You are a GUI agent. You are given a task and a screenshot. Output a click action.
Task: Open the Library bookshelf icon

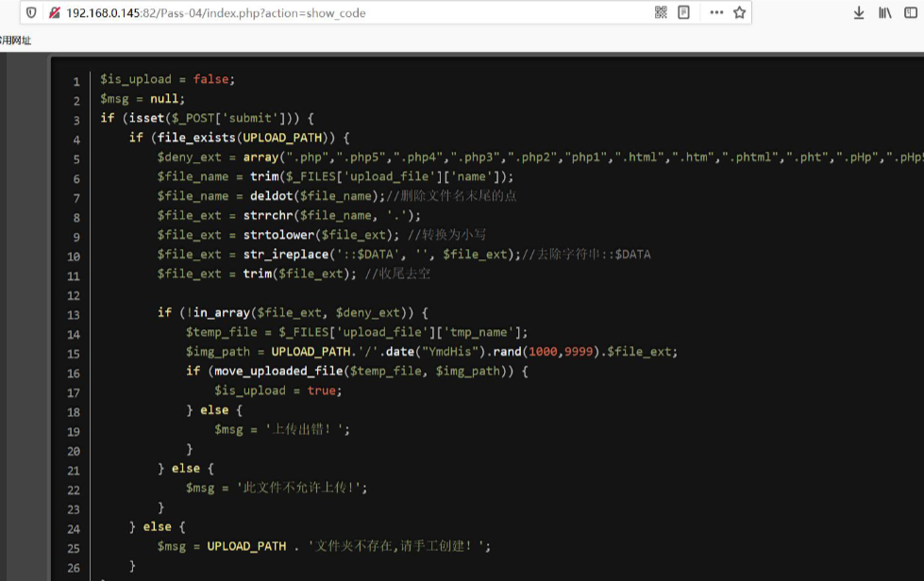pos(885,12)
